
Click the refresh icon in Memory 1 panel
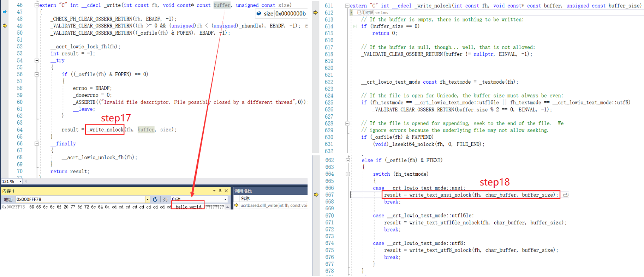point(155,199)
